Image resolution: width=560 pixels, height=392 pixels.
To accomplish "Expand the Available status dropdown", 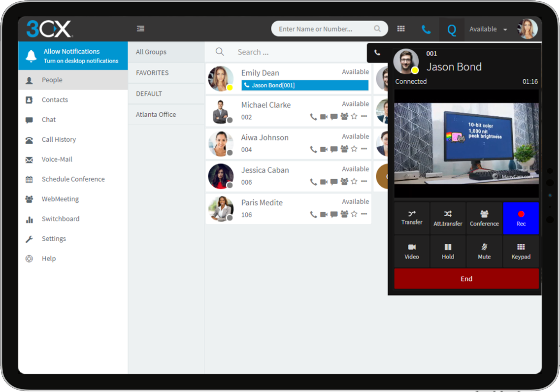I will pyautogui.click(x=488, y=29).
